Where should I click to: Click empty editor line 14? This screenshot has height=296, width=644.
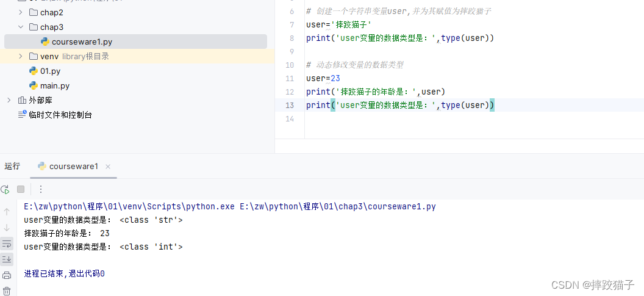(474, 119)
